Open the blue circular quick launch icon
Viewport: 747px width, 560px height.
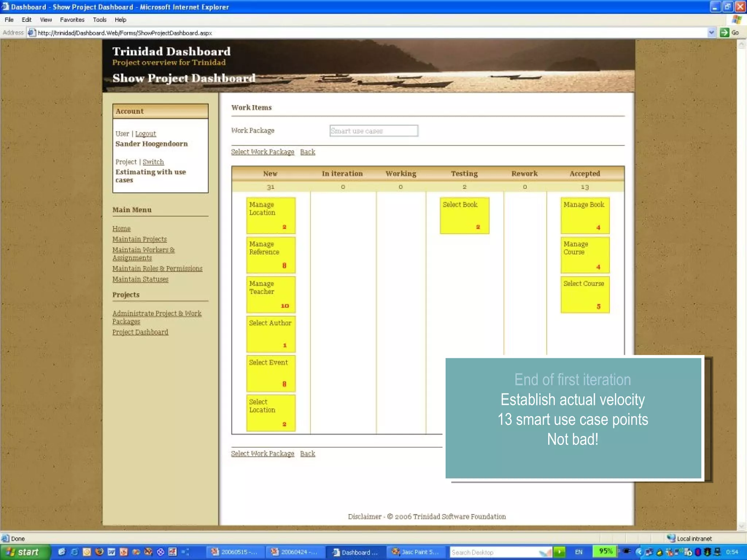(x=160, y=552)
